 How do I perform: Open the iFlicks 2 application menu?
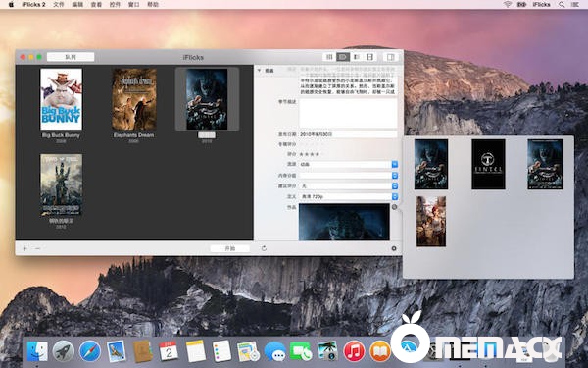click(x=33, y=5)
